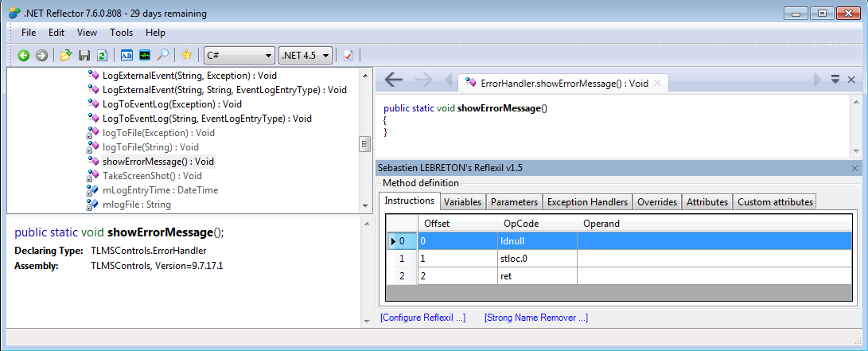Click the OpCode column header
868x351 pixels.
[537, 224]
